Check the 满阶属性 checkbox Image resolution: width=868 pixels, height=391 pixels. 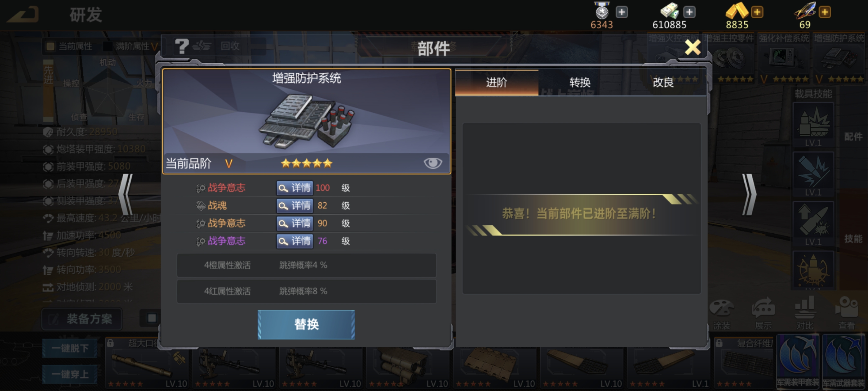tap(108, 47)
